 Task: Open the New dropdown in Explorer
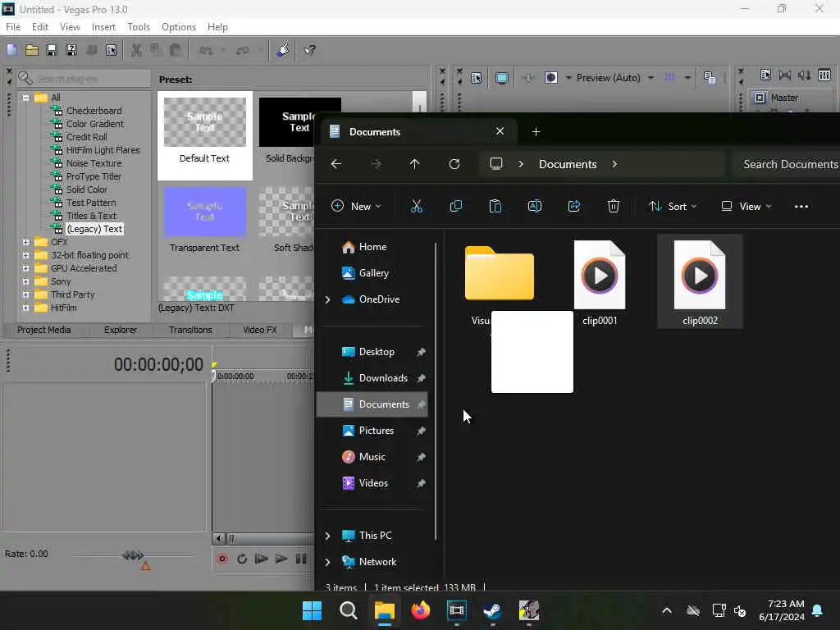point(356,206)
